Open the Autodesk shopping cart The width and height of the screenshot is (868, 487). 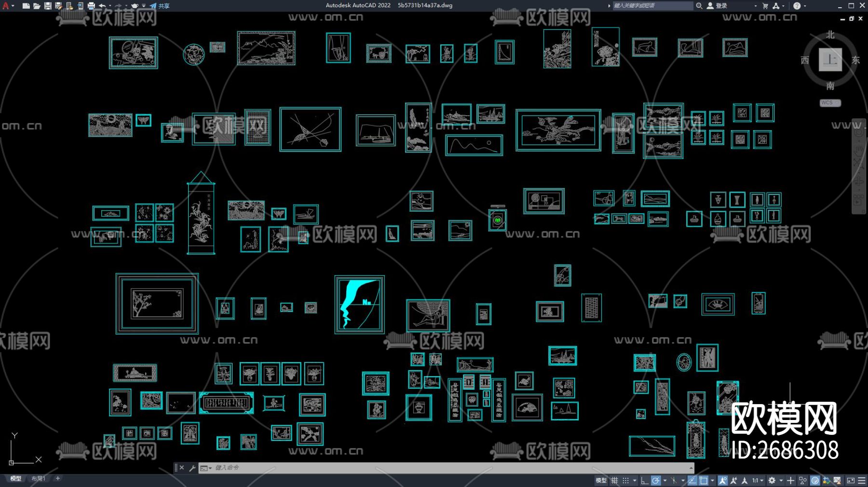tap(765, 6)
